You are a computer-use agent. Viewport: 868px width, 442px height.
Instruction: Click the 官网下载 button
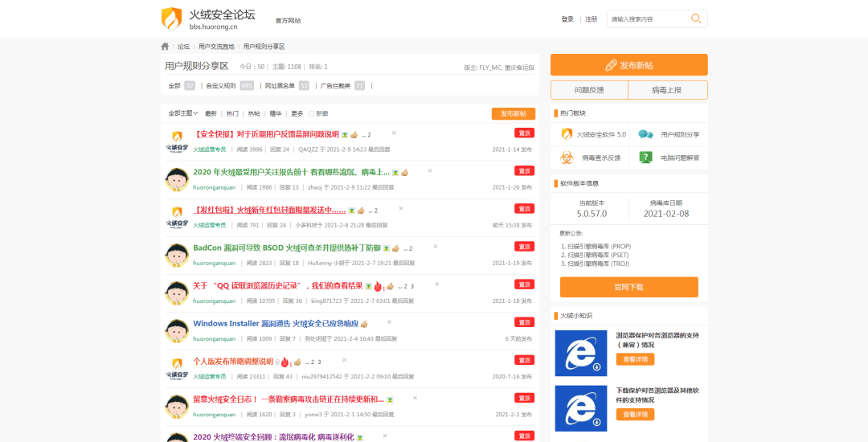[x=628, y=287]
